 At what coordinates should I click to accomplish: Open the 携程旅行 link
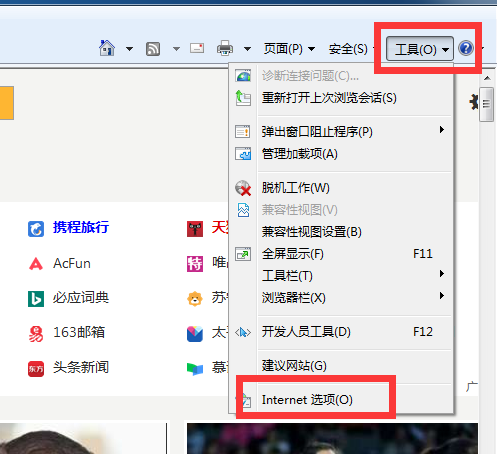[x=81, y=227]
